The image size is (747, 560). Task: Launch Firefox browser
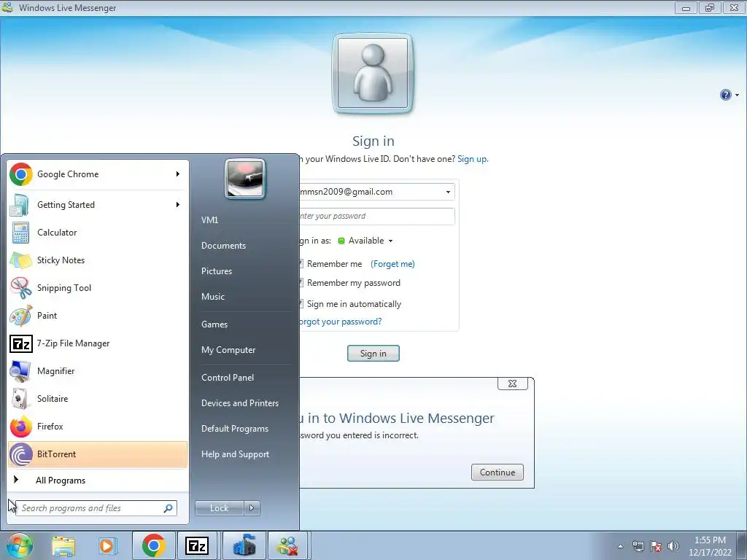point(98,426)
